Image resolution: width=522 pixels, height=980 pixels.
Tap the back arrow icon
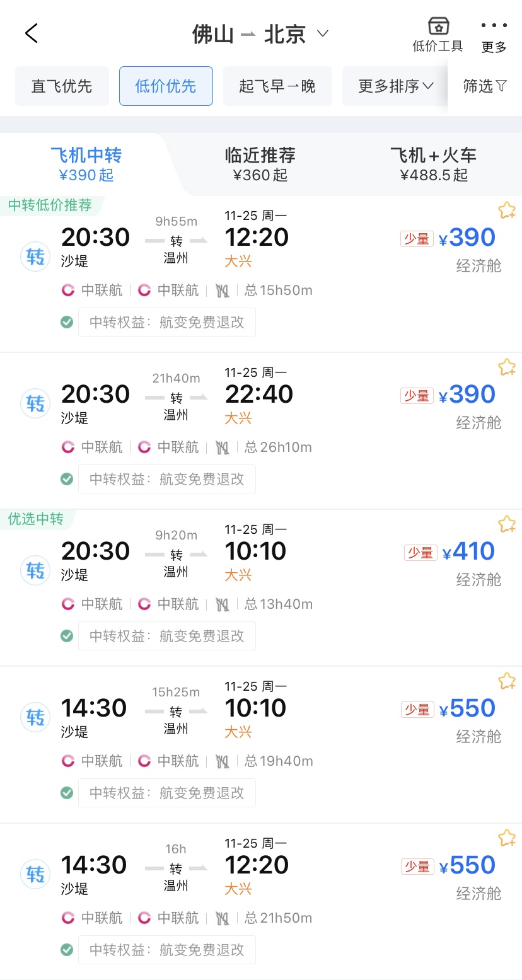tap(32, 33)
